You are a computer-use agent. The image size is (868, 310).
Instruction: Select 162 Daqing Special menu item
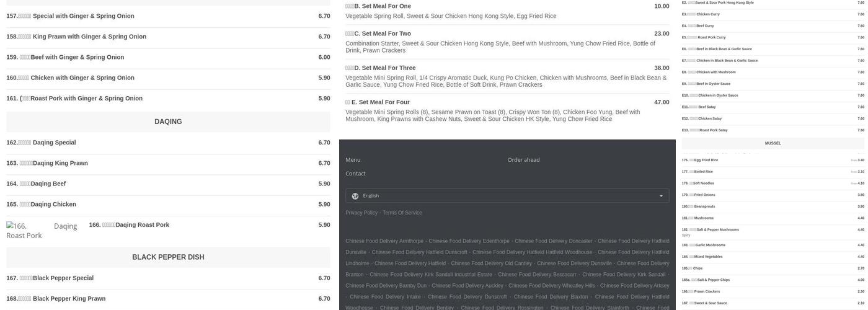[168, 143]
